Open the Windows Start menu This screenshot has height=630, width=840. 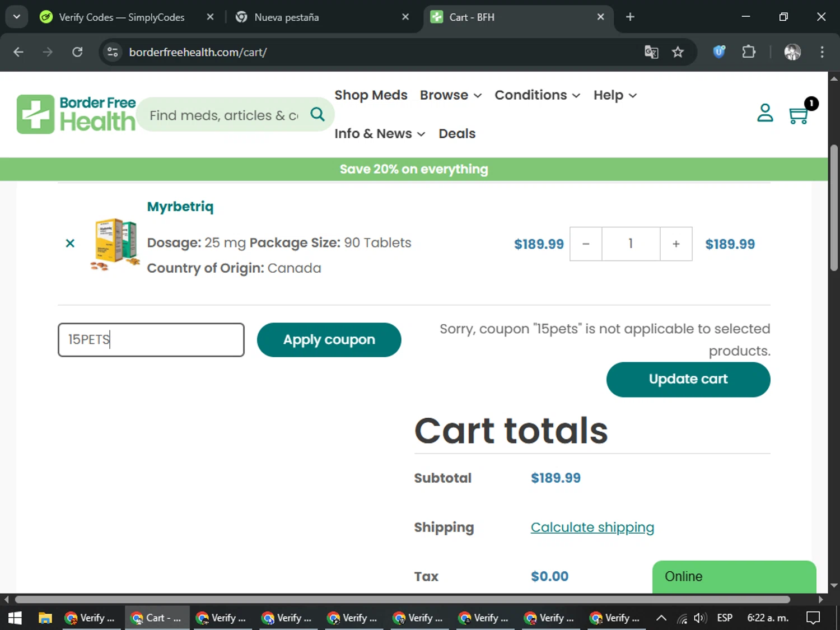[15, 618]
